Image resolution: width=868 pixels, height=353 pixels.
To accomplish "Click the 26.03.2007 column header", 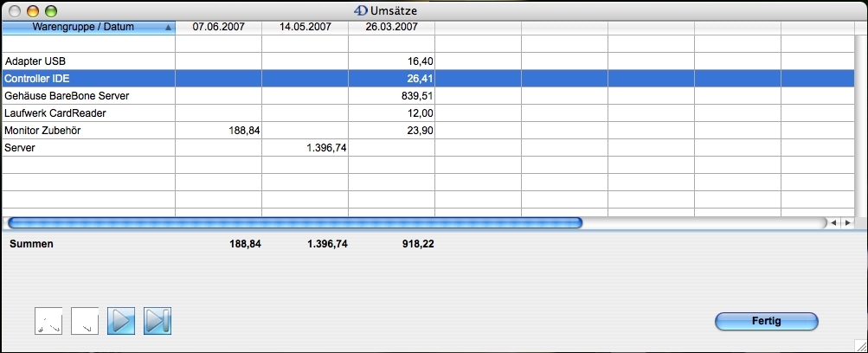I will coord(391,27).
